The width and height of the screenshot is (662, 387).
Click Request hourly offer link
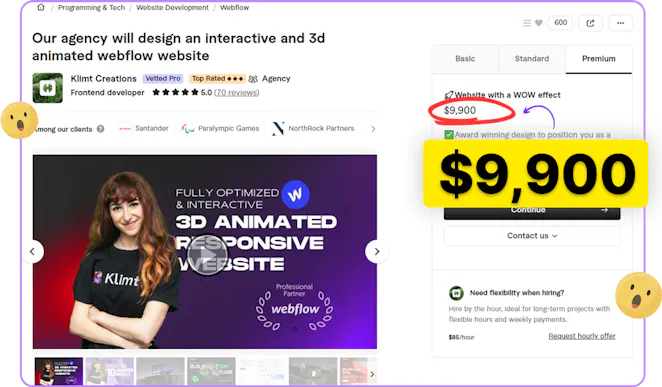coord(582,336)
